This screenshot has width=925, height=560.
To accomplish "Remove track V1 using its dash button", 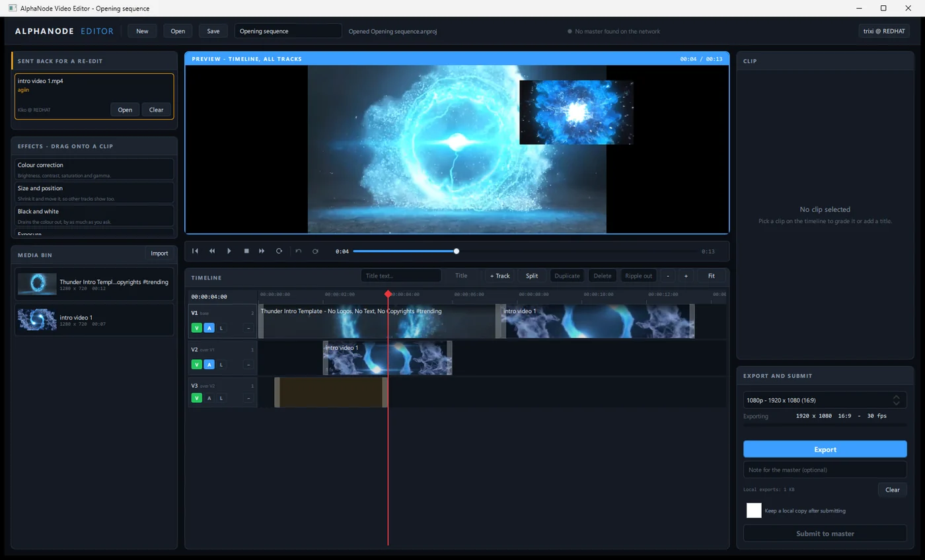I will pyautogui.click(x=248, y=328).
